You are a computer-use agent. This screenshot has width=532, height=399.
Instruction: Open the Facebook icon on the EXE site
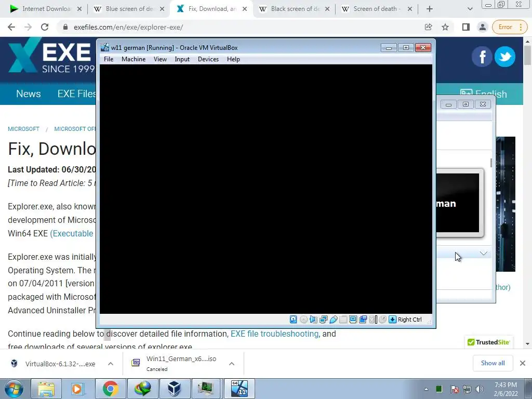(482, 57)
